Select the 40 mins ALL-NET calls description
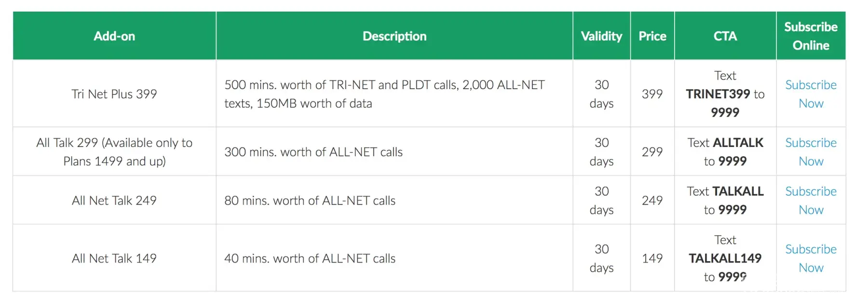Image resolution: width=868 pixels, height=304 pixels. point(310,259)
